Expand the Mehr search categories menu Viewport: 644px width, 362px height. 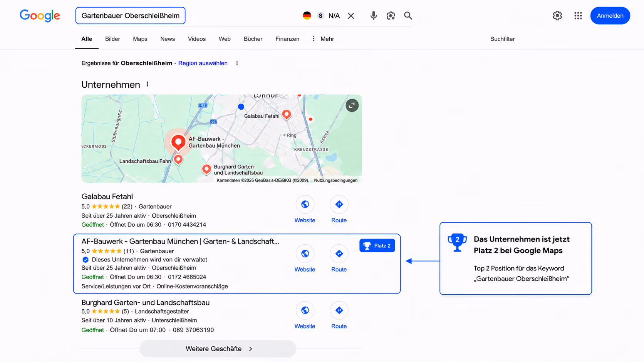pos(323,39)
